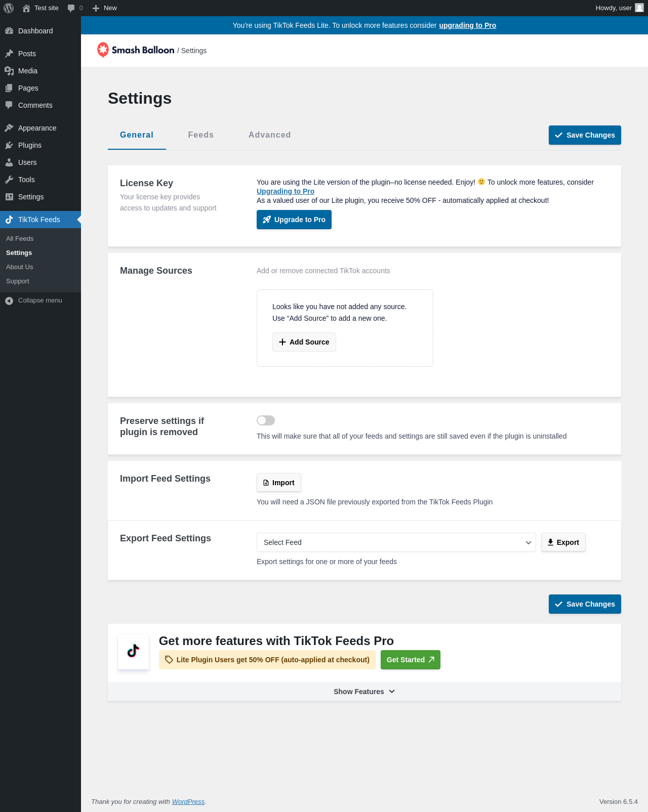Open the WordPress footer link
This screenshot has height=812, width=648.
(x=188, y=802)
